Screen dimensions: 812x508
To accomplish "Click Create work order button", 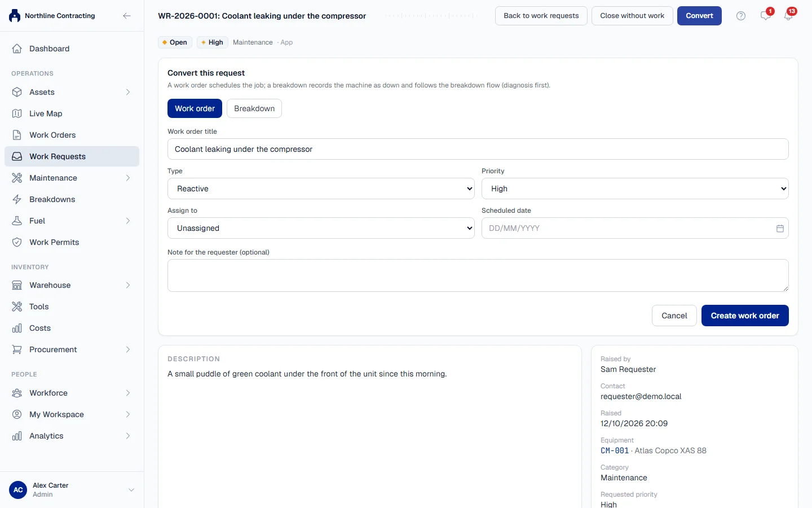I will click(x=745, y=316).
